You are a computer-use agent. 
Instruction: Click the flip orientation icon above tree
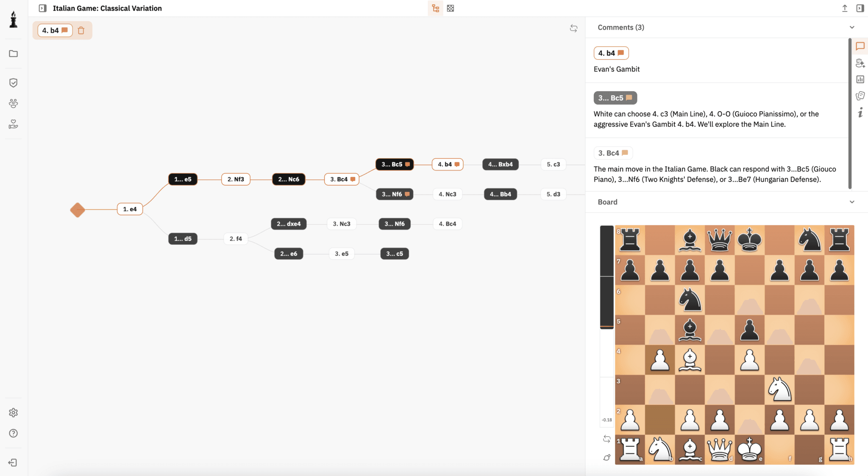573,28
